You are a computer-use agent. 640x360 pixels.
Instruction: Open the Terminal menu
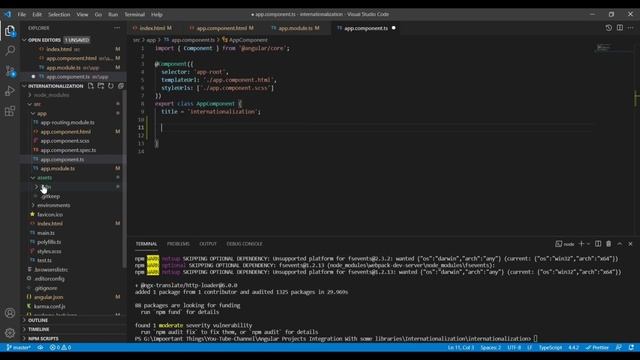coord(135,14)
